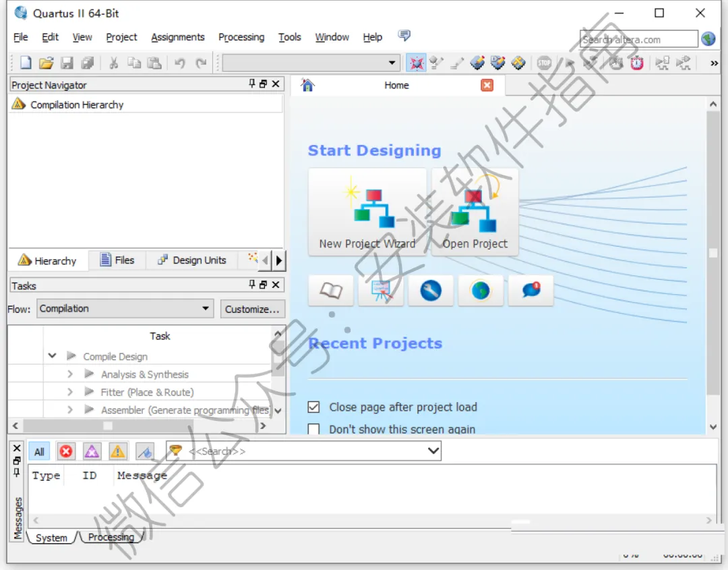
Task: Close the Project Navigator panel
Action: point(275,84)
